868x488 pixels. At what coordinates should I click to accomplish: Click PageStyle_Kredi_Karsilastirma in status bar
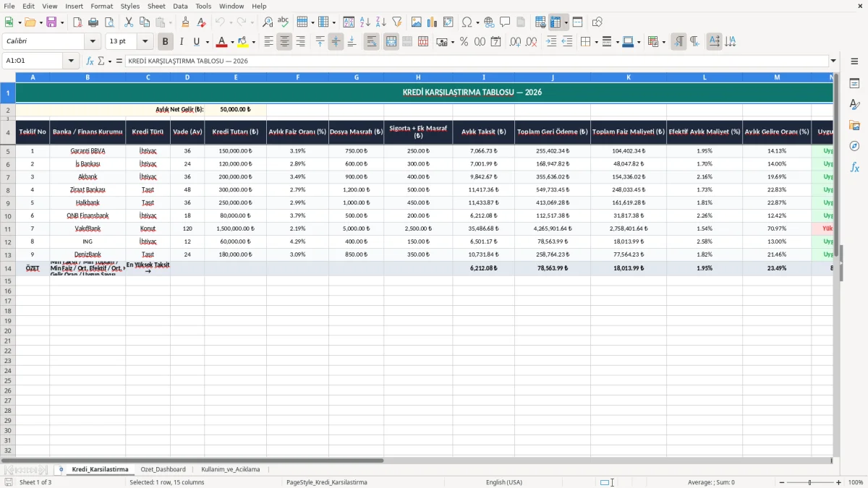pos(327,482)
